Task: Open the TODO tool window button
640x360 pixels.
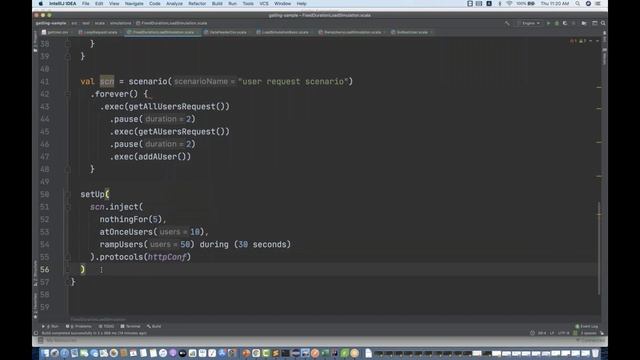Action: coord(107,327)
